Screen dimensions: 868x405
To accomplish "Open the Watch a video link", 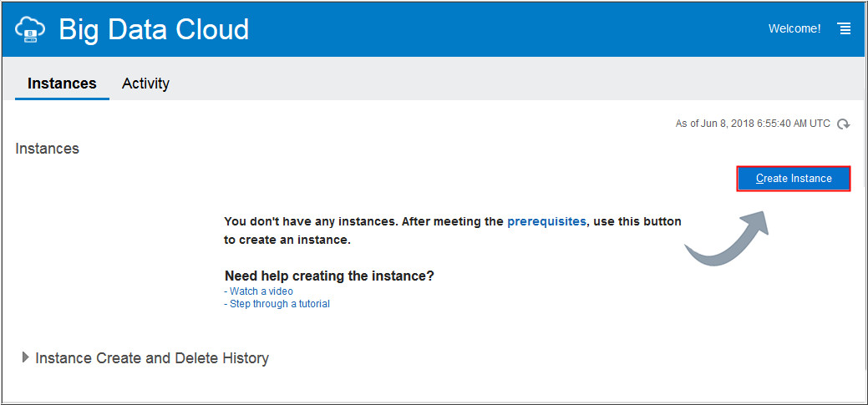I will 261,291.
